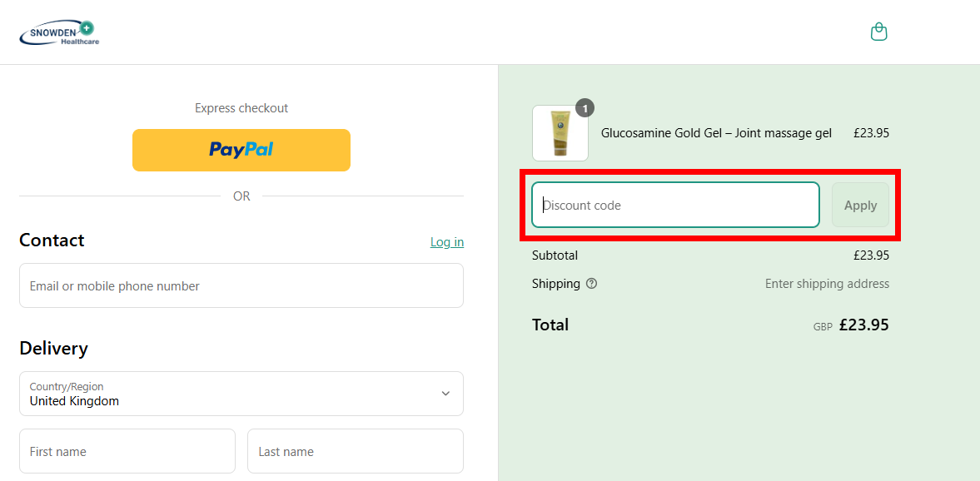
Task: Click the First name field
Action: 127,451
